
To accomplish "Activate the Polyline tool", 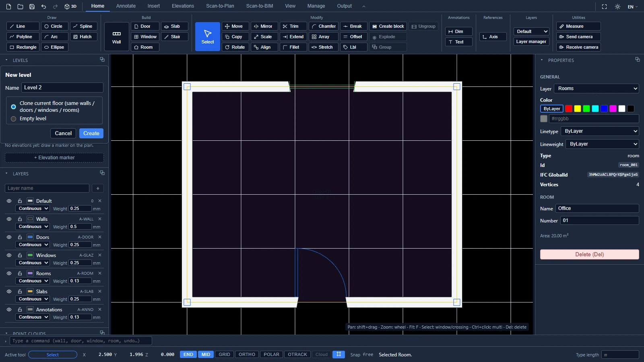I will click(x=23, y=37).
